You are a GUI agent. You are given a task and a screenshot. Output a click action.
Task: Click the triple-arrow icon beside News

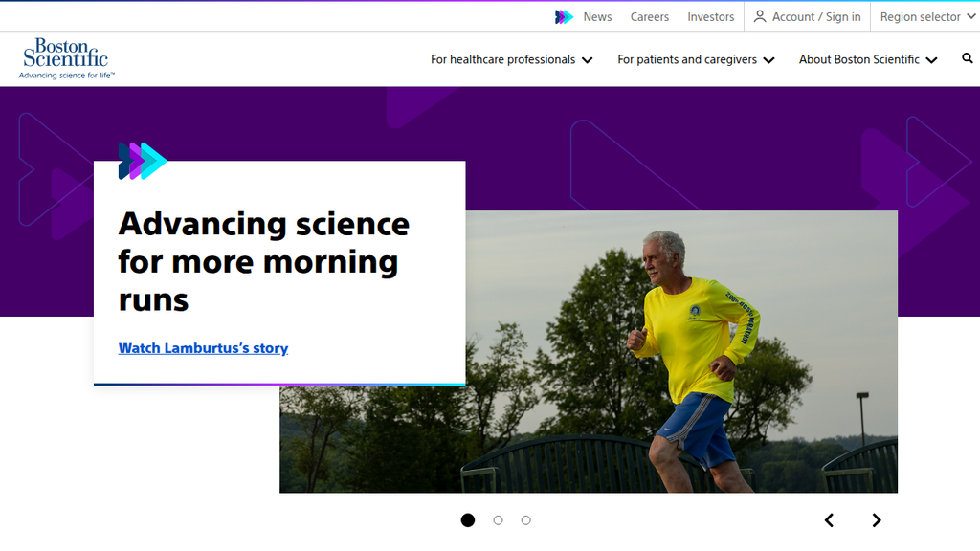564,17
